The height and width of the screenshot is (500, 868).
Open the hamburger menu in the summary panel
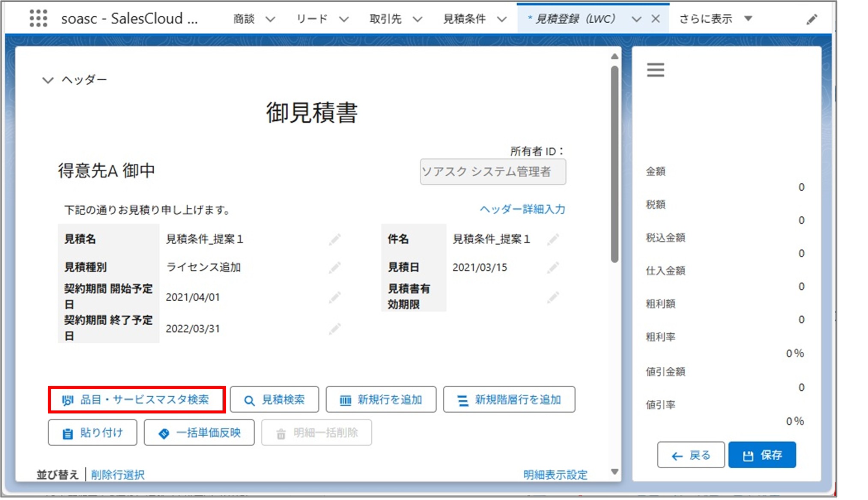coord(655,70)
